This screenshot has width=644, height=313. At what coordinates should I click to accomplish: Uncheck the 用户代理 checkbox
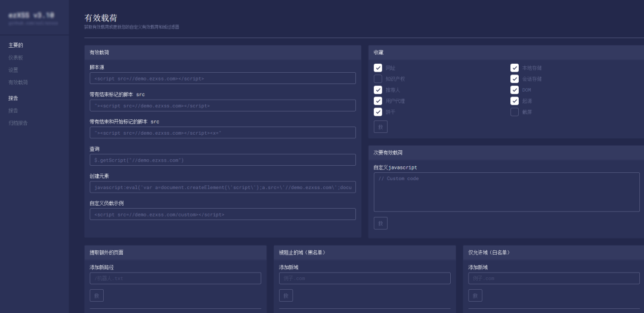pyautogui.click(x=378, y=101)
